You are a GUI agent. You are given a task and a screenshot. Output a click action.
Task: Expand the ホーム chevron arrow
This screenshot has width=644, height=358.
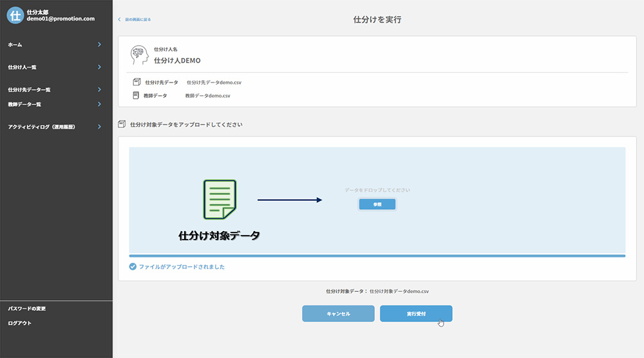99,44
